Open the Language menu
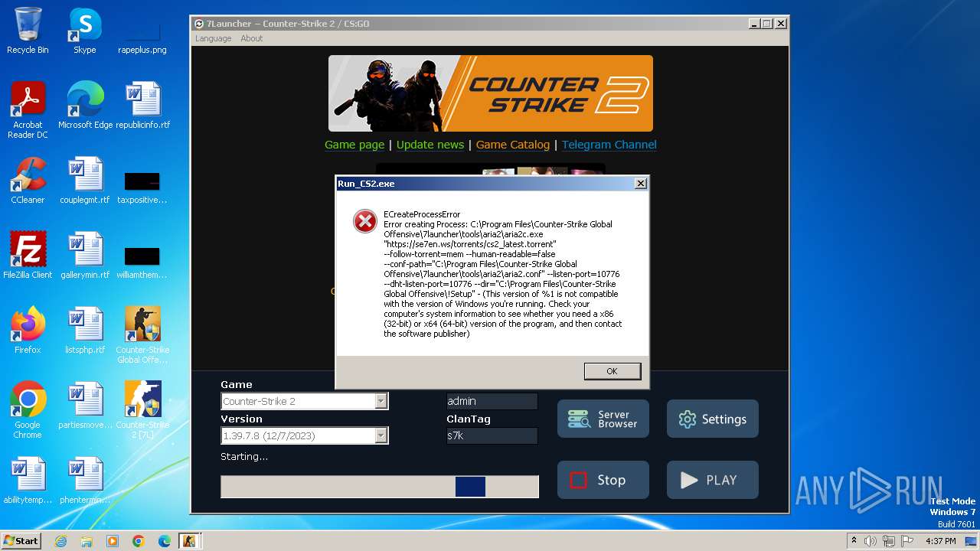The width and height of the screenshot is (980, 551). (x=213, y=38)
